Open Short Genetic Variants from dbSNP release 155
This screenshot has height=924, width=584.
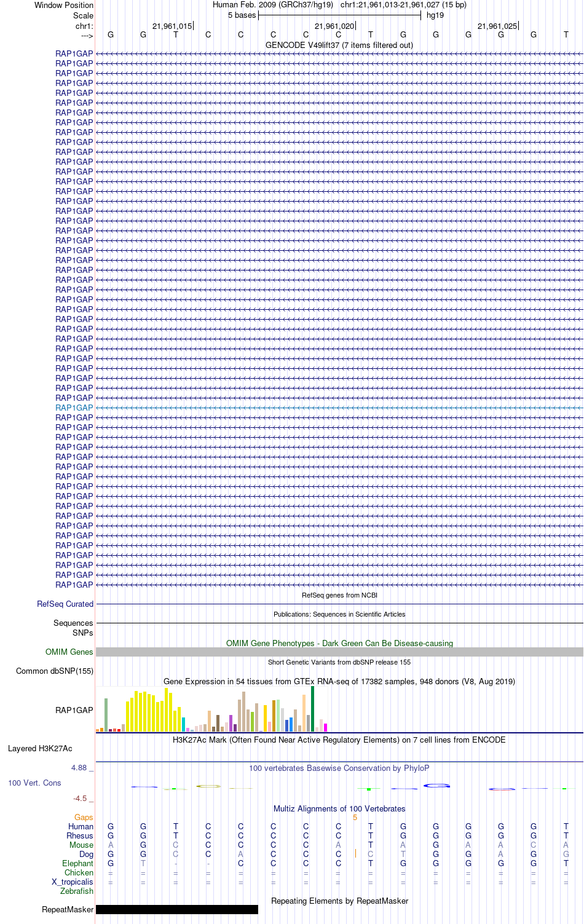coord(339,662)
